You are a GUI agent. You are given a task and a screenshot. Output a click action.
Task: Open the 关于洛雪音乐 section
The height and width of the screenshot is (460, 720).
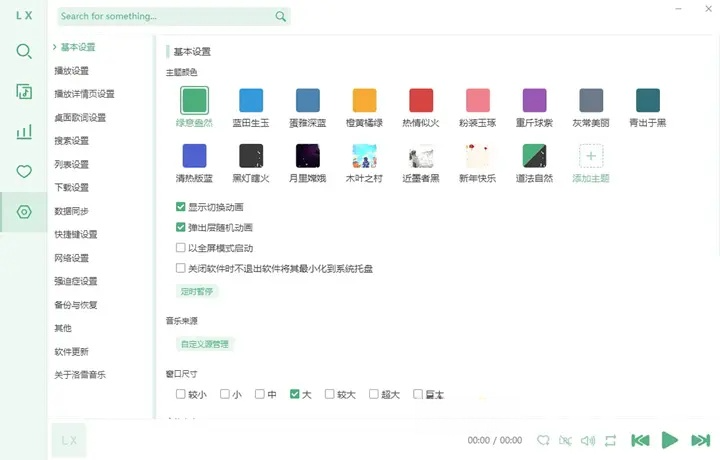click(80, 375)
